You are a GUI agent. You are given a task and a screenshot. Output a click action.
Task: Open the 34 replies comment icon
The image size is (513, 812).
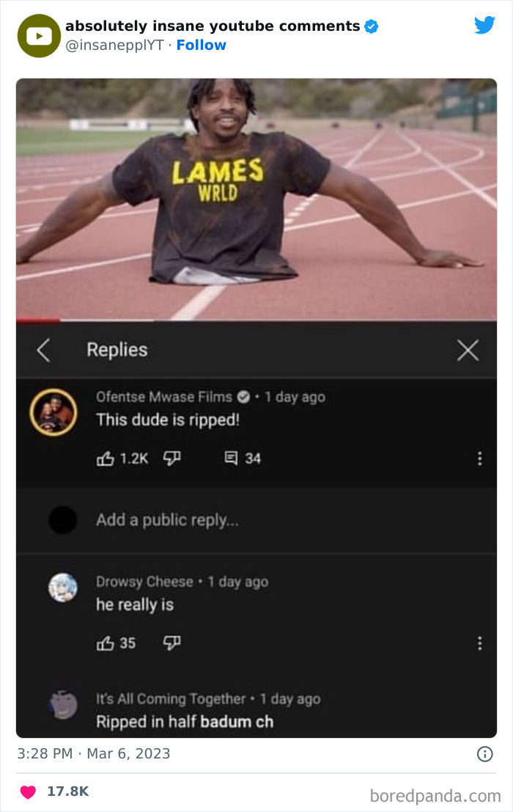point(231,458)
